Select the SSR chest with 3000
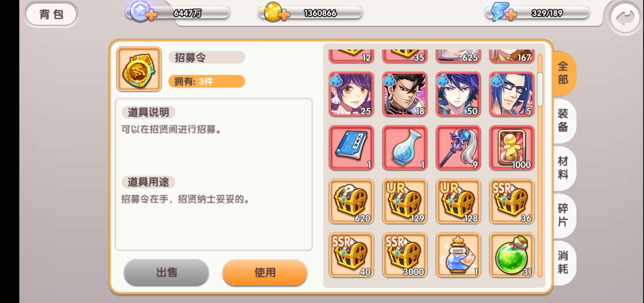The image size is (644, 303). (405, 255)
